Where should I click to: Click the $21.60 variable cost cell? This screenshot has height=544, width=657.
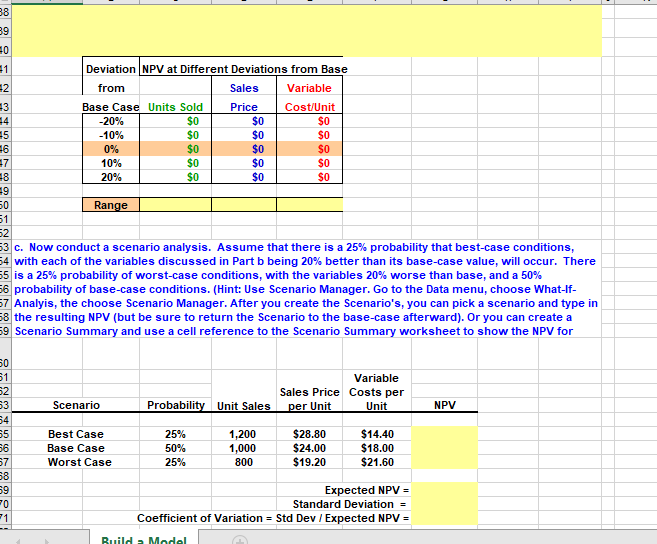coord(377,462)
